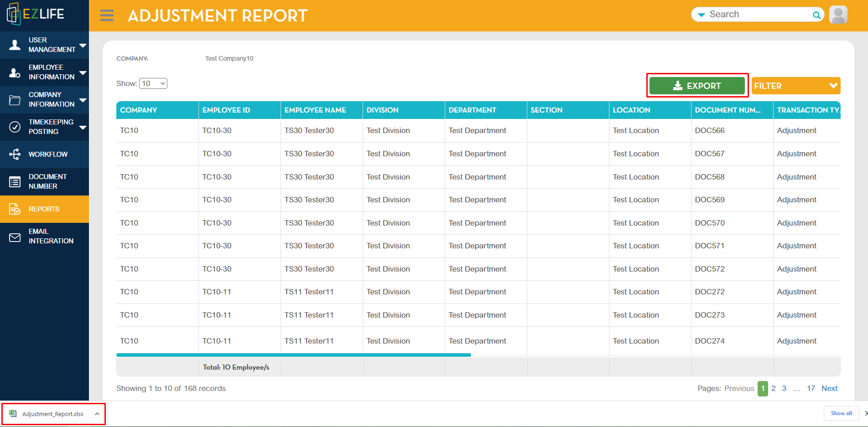This screenshot has width=868, height=427.
Task: Go to page 3
Action: point(784,388)
